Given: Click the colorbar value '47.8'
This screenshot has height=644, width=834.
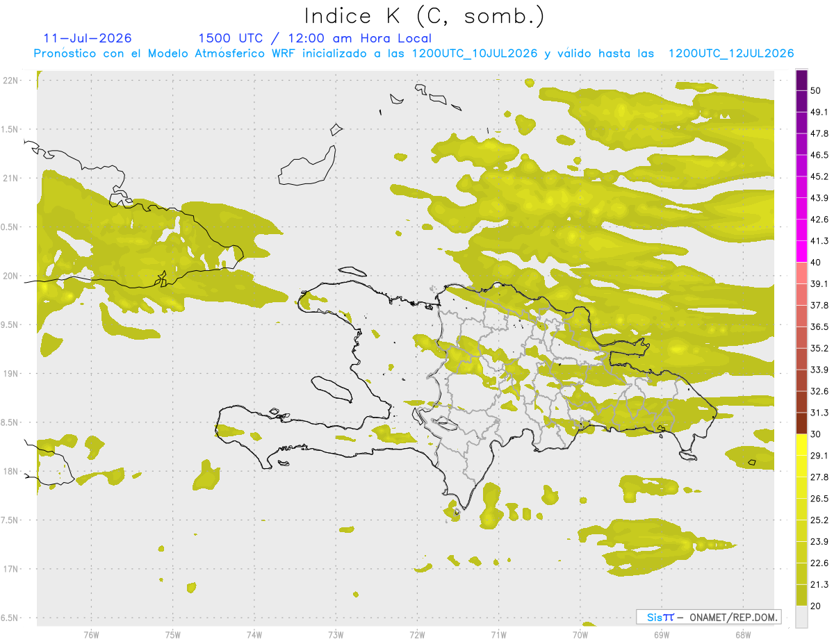Looking at the screenshot, I should [x=819, y=133].
